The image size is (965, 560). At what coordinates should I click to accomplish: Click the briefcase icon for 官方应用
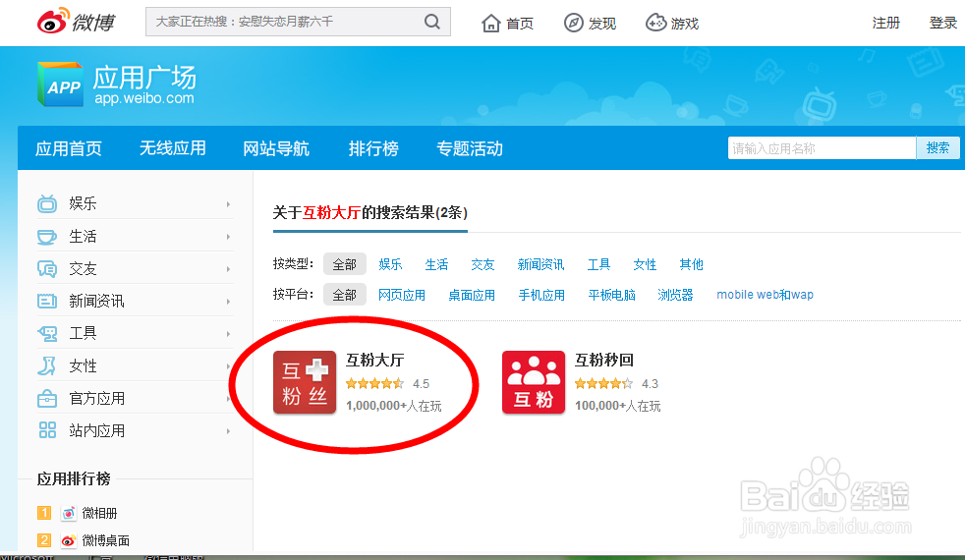(x=47, y=399)
